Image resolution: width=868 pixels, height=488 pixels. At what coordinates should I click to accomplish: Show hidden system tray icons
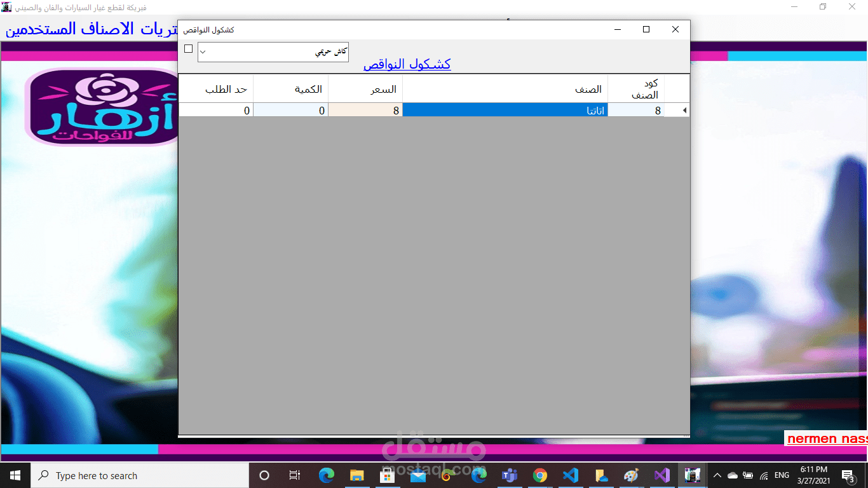coord(717,475)
